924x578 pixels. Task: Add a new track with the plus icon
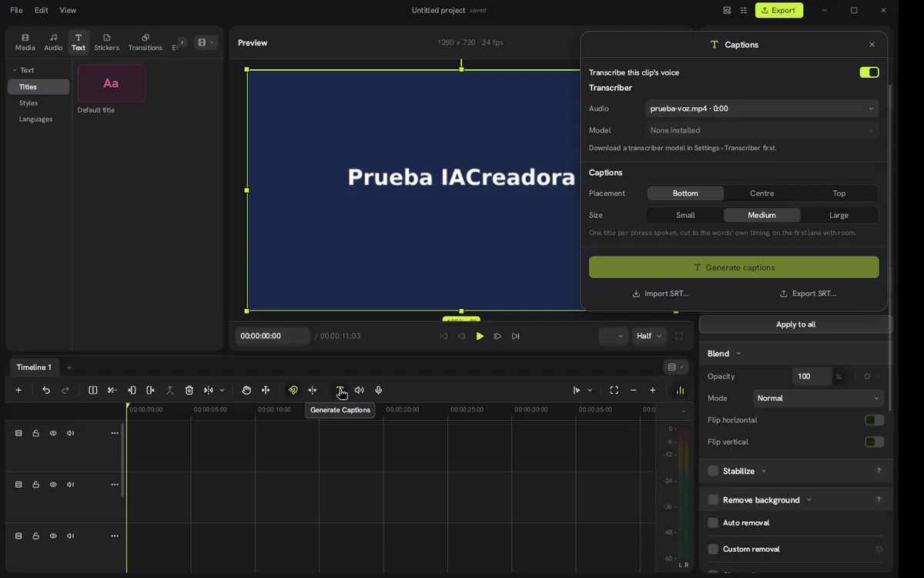coord(18,390)
